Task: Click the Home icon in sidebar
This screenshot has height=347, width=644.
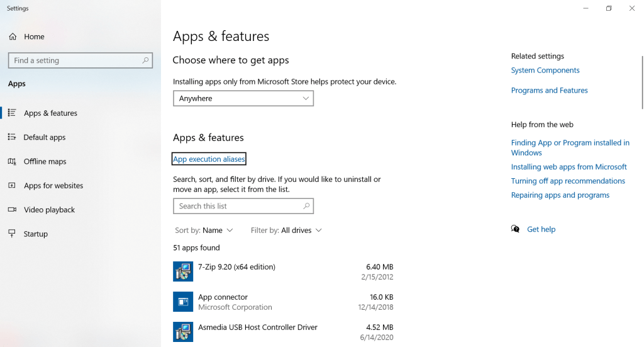Action: click(x=12, y=37)
